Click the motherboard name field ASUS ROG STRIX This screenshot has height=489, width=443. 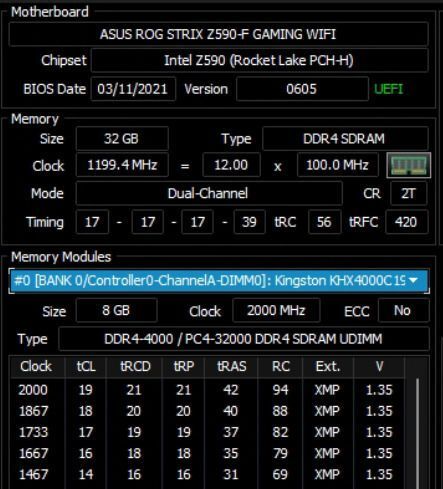coord(218,34)
